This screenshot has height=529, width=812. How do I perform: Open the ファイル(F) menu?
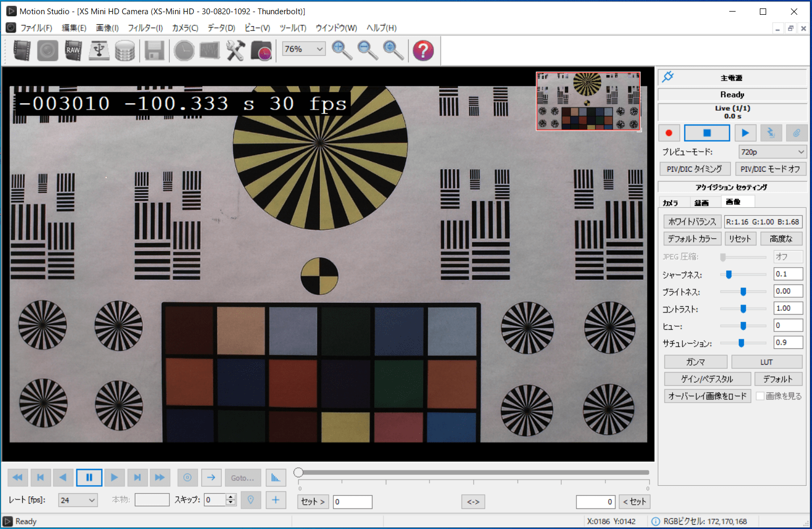pyautogui.click(x=36, y=28)
